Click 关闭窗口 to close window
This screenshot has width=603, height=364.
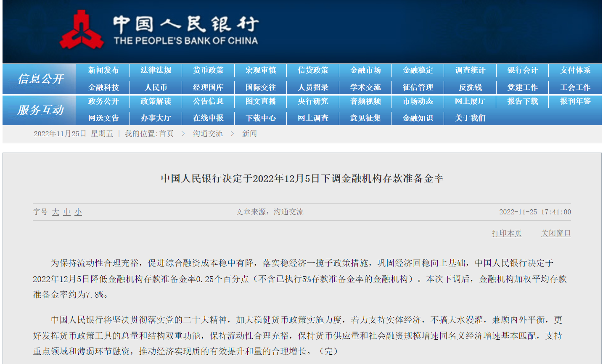pyautogui.click(x=556, y=233)
